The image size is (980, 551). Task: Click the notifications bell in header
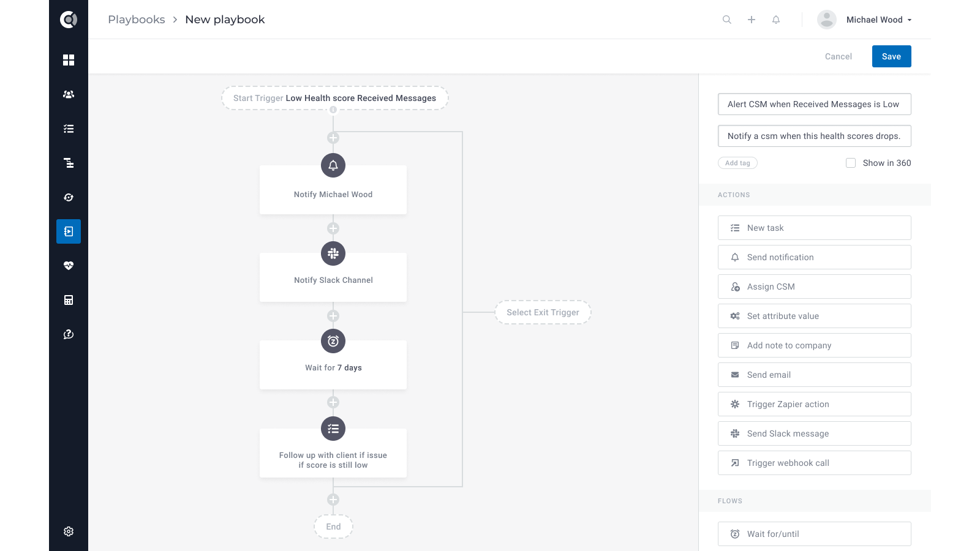pyautogui.click(x=776, y=20)
